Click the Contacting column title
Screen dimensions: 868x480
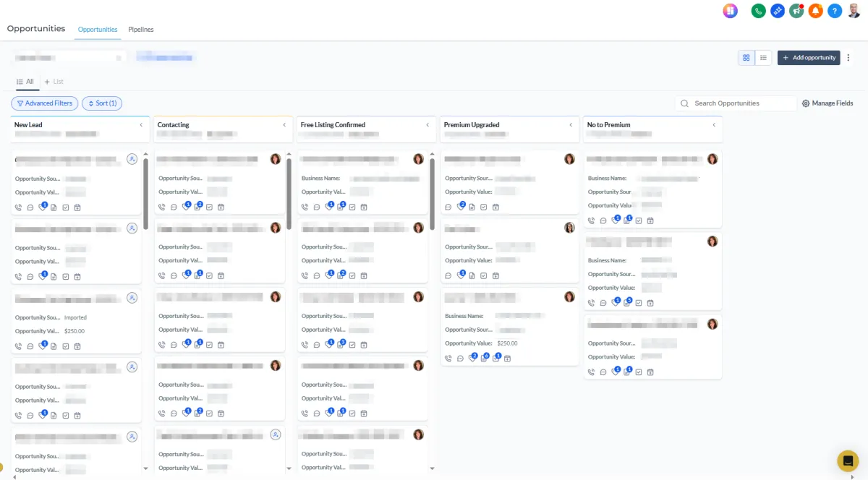tap(174, 125)
